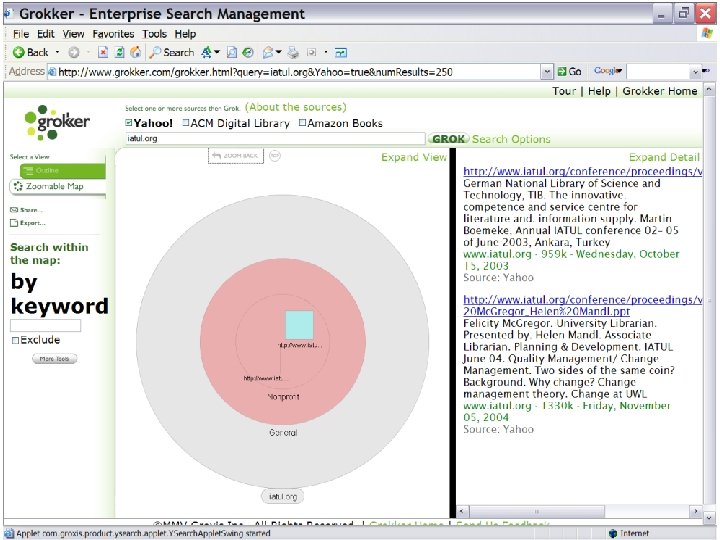Click the Windows flag logo
This screenshot has height=540, width=720.
click(x=708, y=34)
